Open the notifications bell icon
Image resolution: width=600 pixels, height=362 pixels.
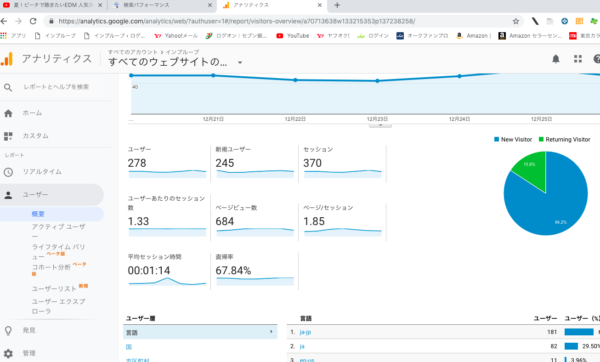[556, 59]
